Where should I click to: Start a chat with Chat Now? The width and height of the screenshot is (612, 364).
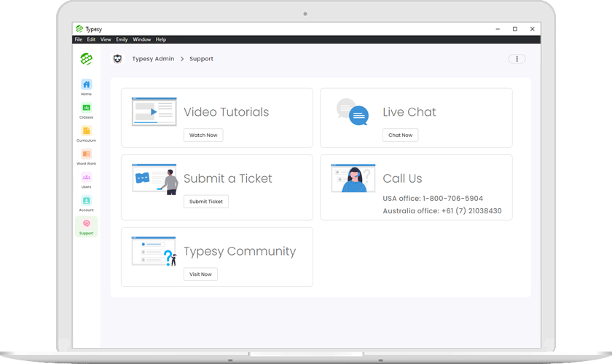click(x=401, y=135)
